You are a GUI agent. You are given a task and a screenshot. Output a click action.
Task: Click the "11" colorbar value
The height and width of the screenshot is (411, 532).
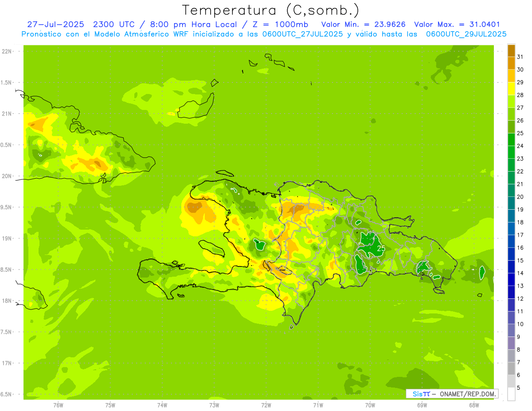(x=521, y=311)
